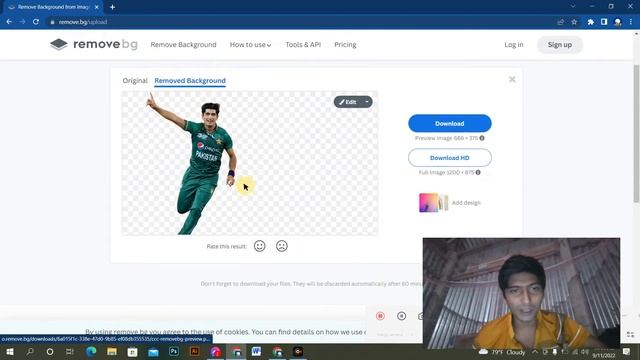Open a new browser tab
Screen dimensions: 640x360
coord(112,7)
